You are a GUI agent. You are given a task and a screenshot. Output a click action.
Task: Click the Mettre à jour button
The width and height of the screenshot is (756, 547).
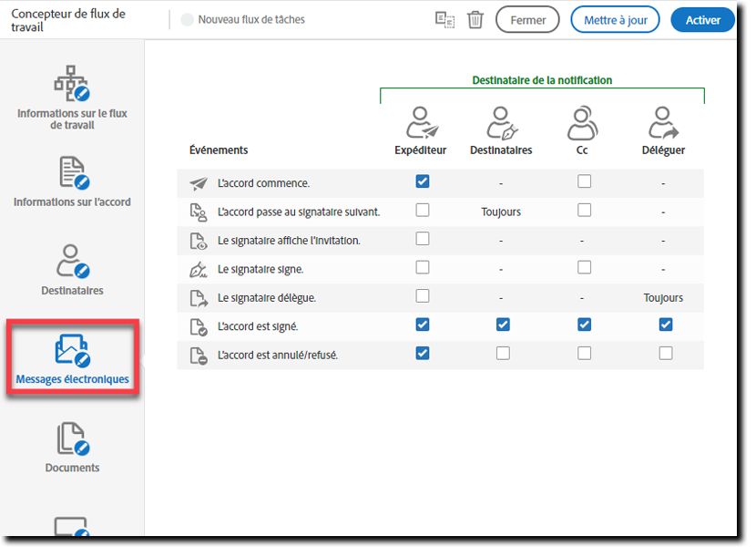point(615,20)
